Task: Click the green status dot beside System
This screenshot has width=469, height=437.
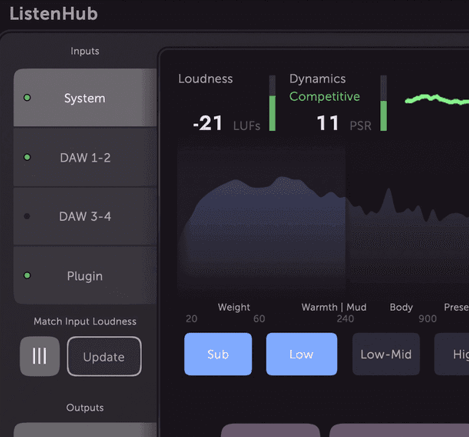Action: (x=27, y=98)
